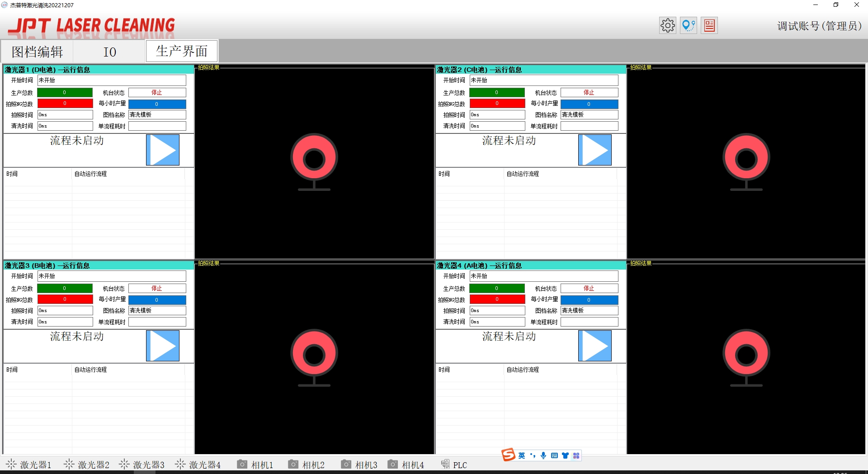
Task: Click the PLC connection status icon
Action: (445, 464)
